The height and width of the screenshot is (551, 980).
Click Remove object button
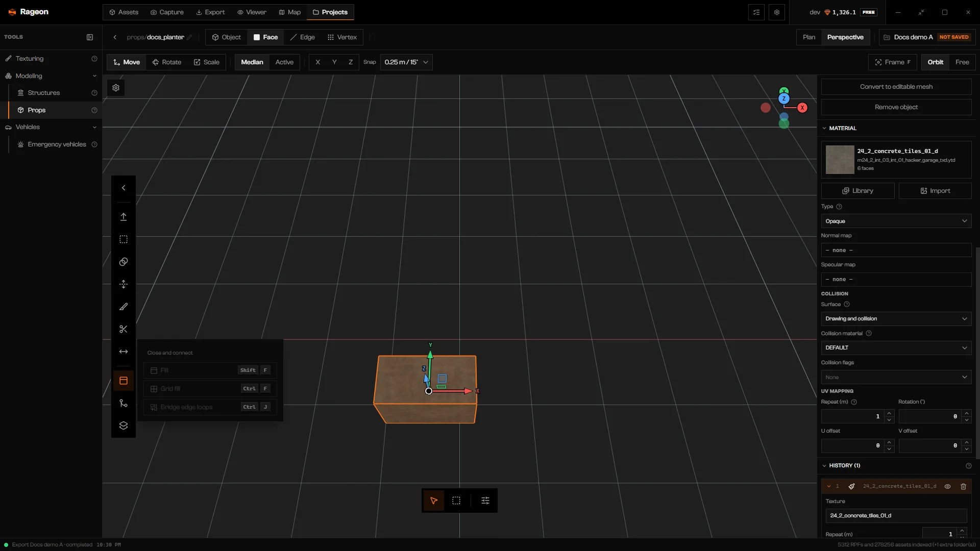click(x=896, y=107)
